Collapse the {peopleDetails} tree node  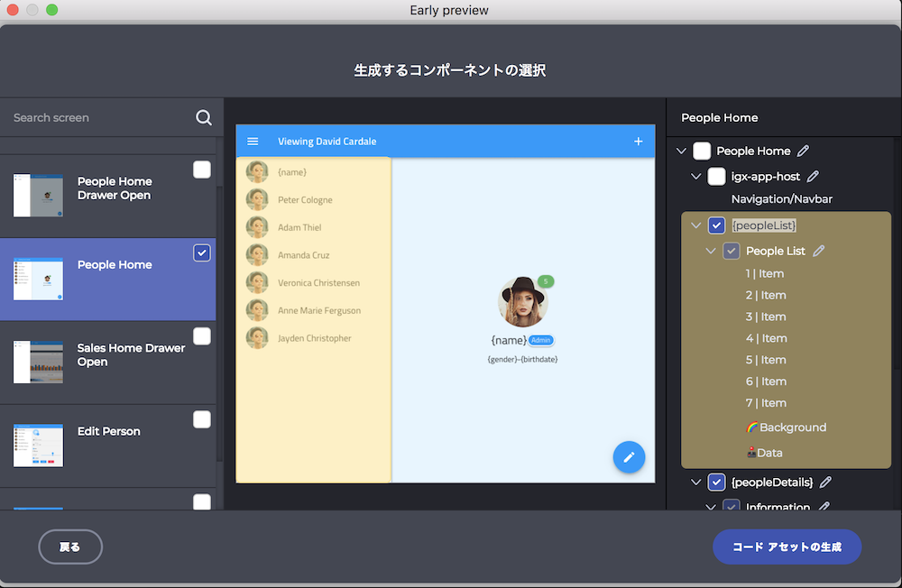pyautogui.click(x=695, y=482)
